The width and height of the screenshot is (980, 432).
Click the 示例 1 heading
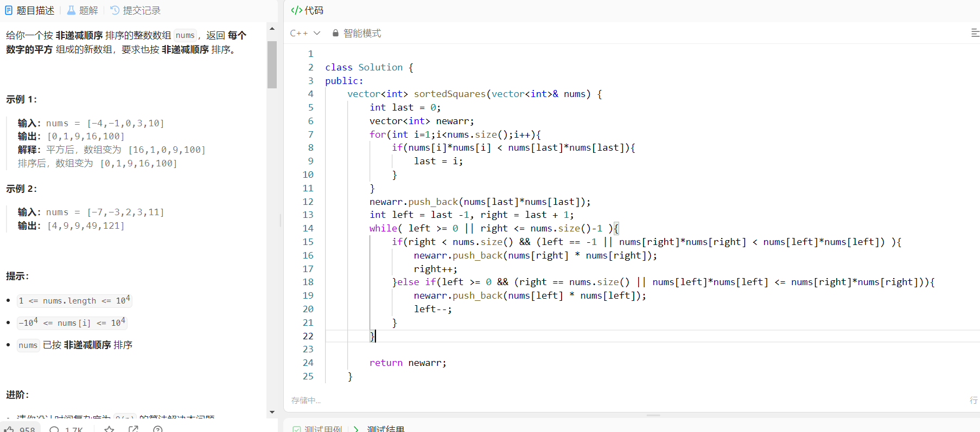21,99
